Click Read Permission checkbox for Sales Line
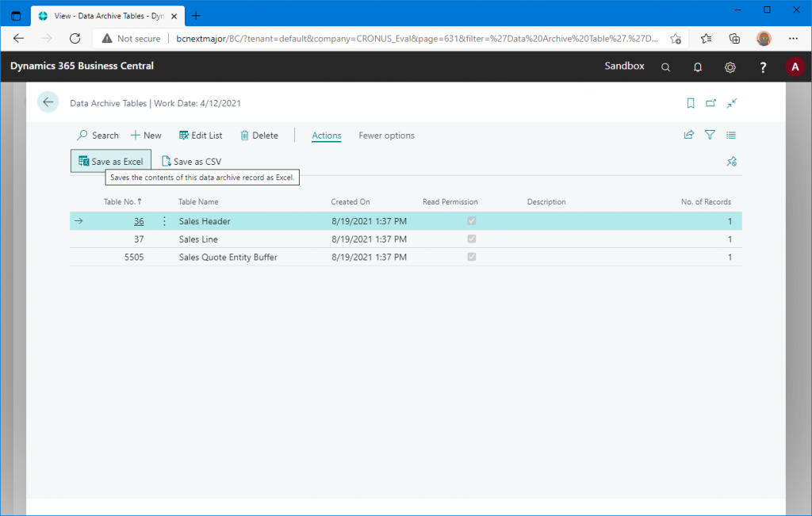Screen dimensions: 812x516 click(x=471, y=239)
